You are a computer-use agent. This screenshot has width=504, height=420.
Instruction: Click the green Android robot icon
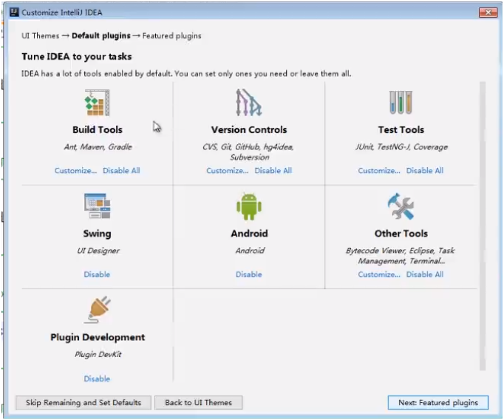(x=249, y=206)
